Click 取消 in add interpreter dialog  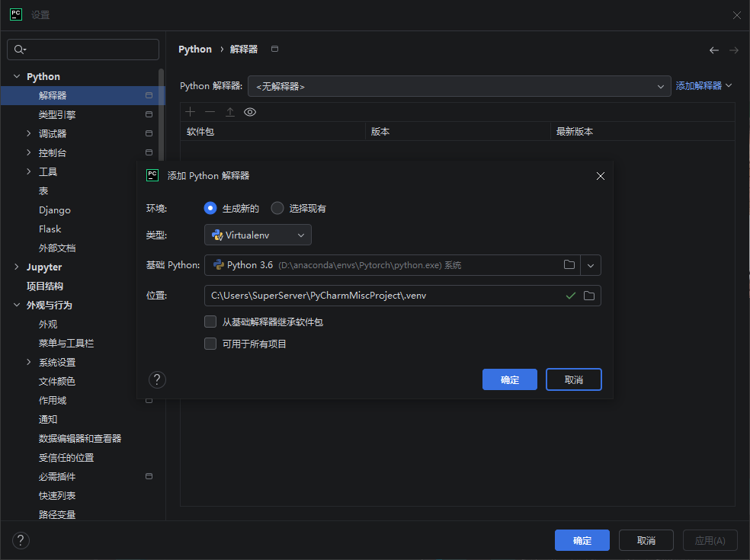[x=573, y=379]
